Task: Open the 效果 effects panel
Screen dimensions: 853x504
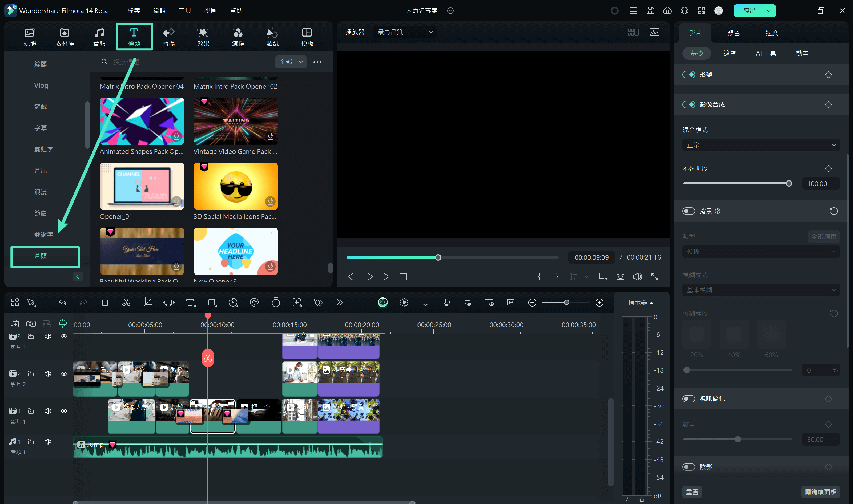Action: click(x=203, y=37)
